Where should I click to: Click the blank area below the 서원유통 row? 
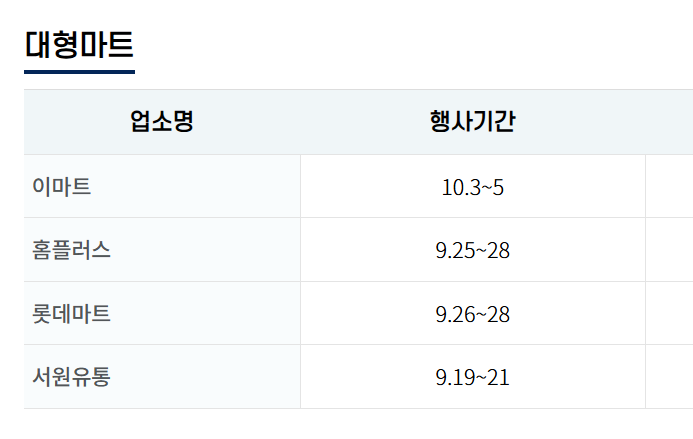[350, 424]
